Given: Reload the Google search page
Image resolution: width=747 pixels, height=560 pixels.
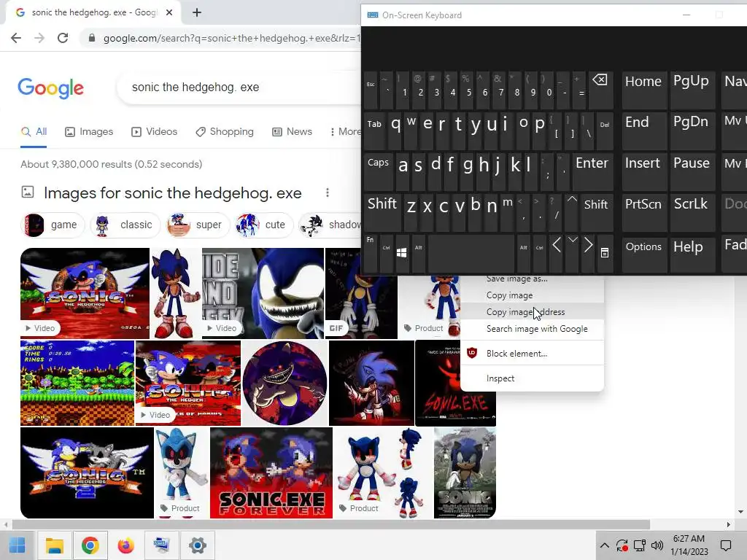Looking at the screenshot, I should click(x=63, y=38).
